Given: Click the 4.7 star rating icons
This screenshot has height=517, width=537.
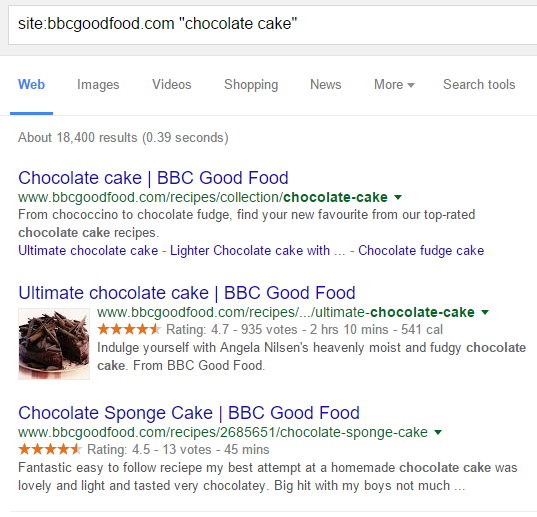Looking at the screenshot, I should pyautogui.click(x=129, y=329).
